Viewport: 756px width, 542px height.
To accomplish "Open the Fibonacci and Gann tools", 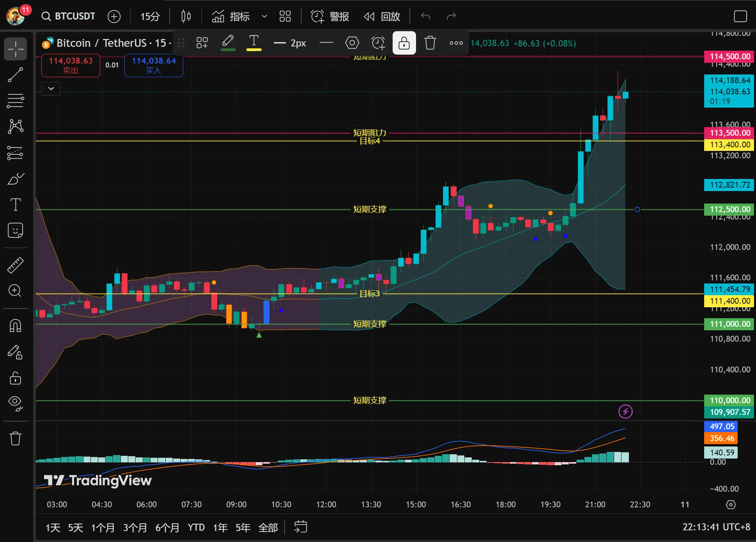I will point(16,101).
